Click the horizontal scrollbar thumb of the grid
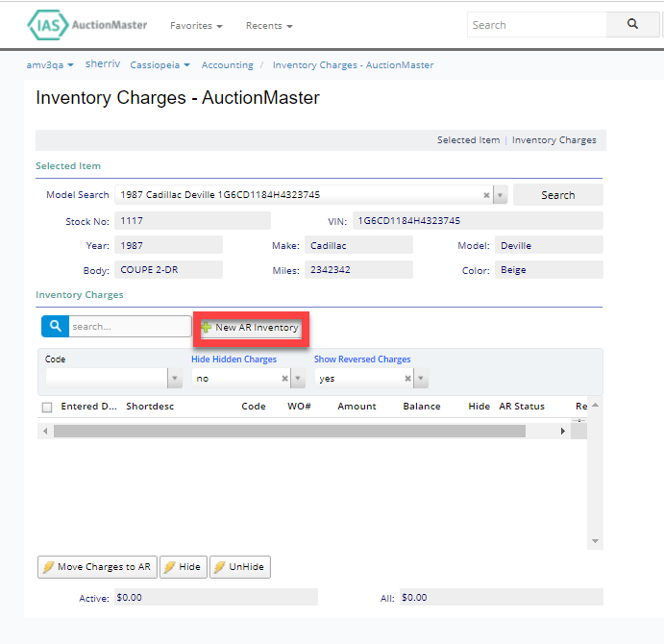664x644 pixels. pyautogui.click(x=289, y=432)
